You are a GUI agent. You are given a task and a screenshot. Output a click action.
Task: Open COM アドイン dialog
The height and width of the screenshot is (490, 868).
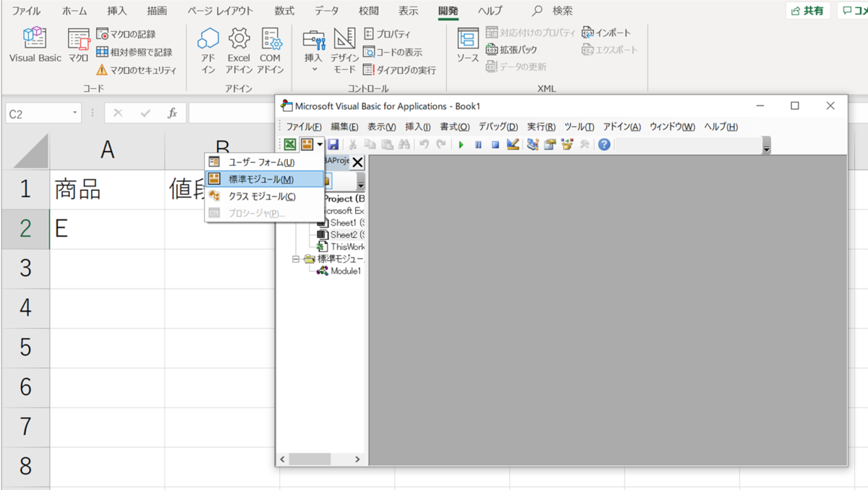click(271, 51)
